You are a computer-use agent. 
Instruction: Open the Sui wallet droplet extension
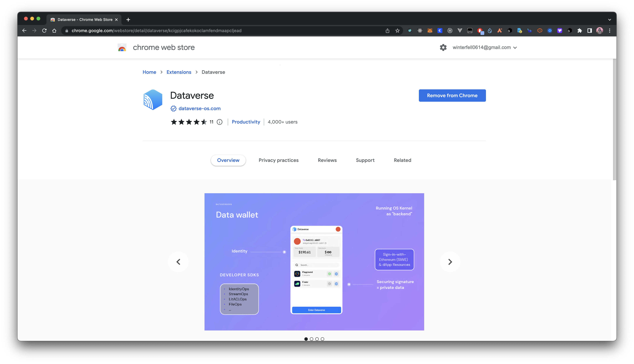(490, 31)
